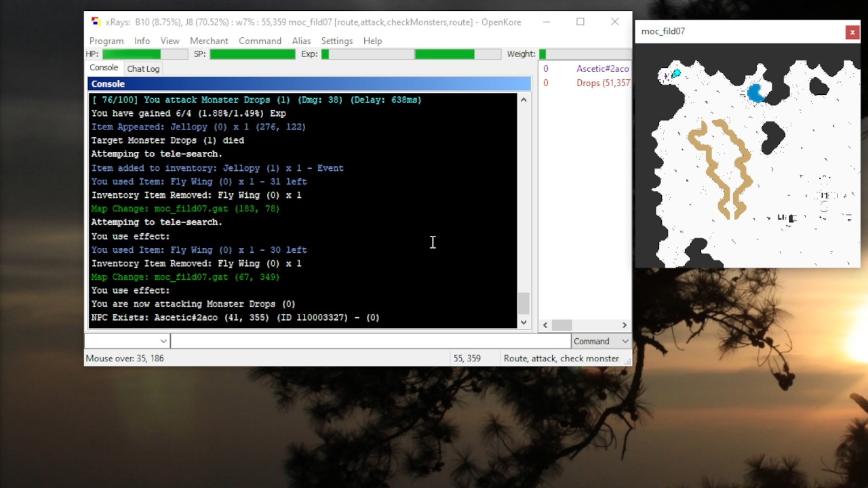
Task: Click the HP progress bar
Action: pos(144,54)
